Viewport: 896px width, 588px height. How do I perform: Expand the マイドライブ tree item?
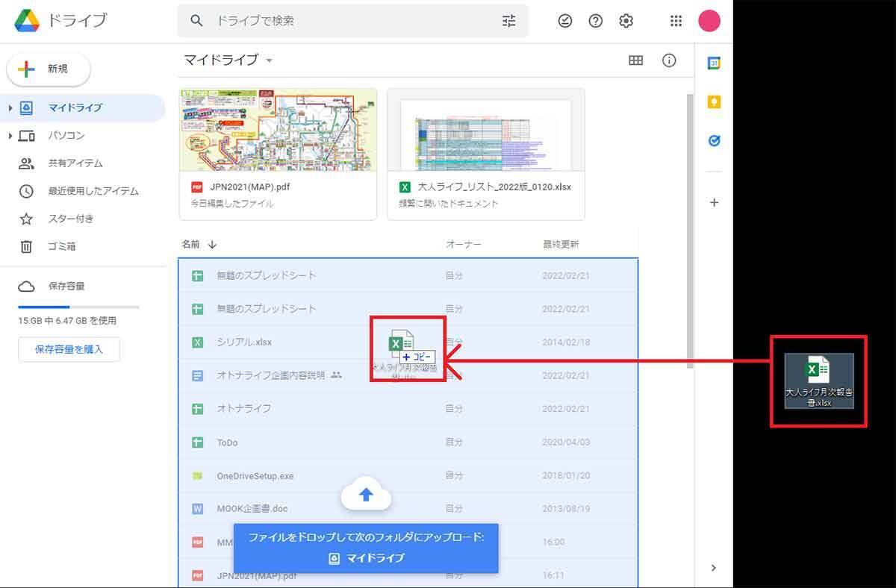[10, 108]
